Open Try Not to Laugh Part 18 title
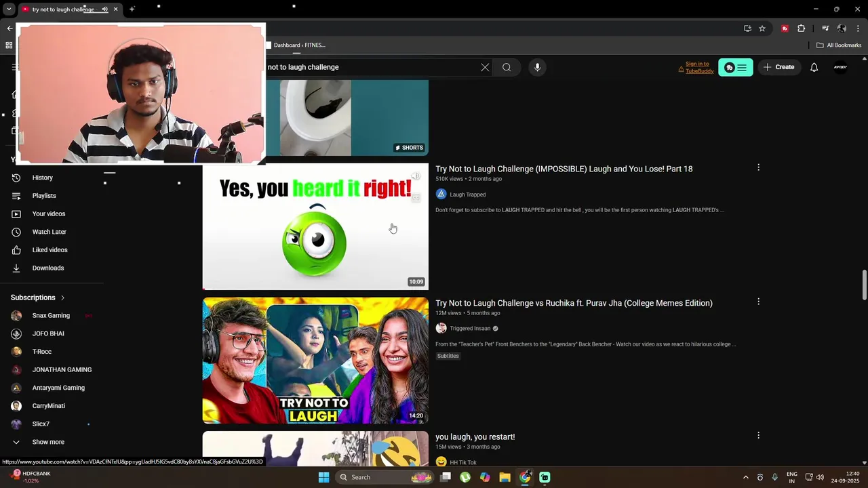Viewport: 868px width, 488px height. tap(564, 169)
